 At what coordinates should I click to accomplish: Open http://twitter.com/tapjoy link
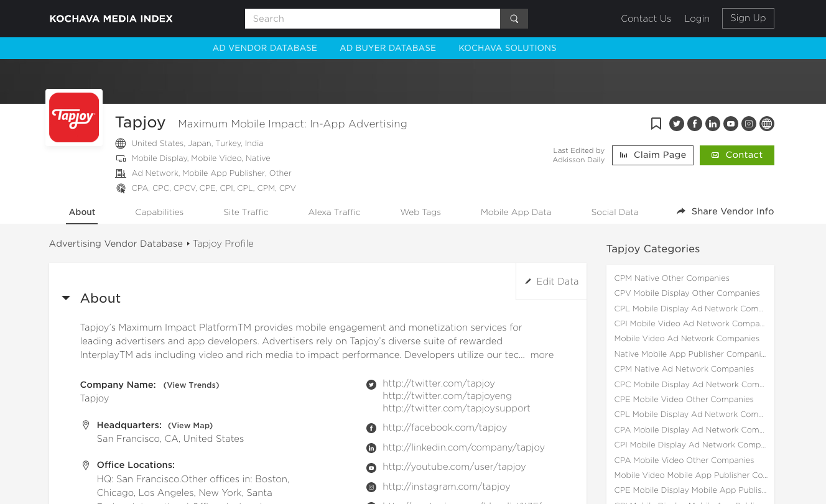point(439,383)
